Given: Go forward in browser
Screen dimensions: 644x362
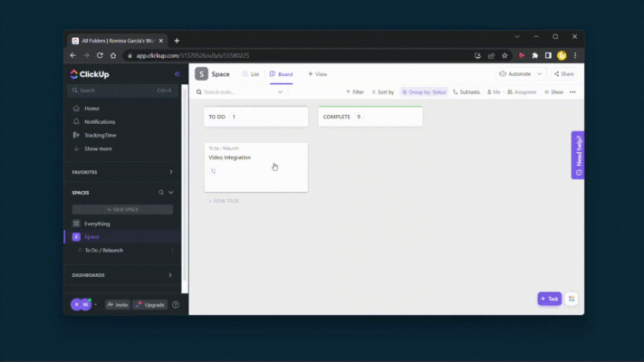Looking at the screenshot, I should pos(86,55).
